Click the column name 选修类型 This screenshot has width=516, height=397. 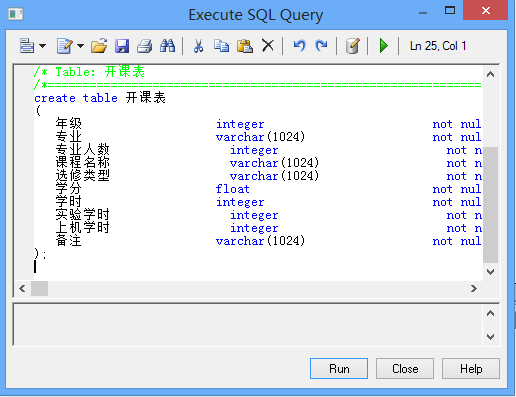[x=82, y=176]
